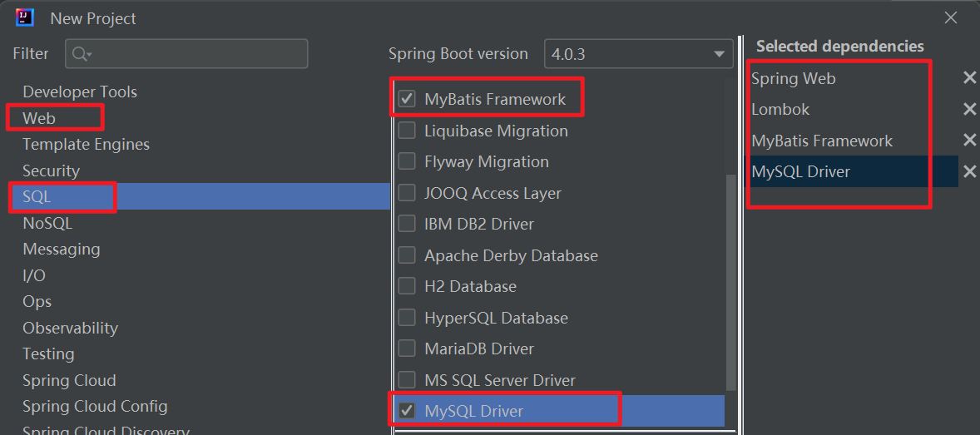Remove MySQL Driver from selected dependencies

click(x=969, y=171)
